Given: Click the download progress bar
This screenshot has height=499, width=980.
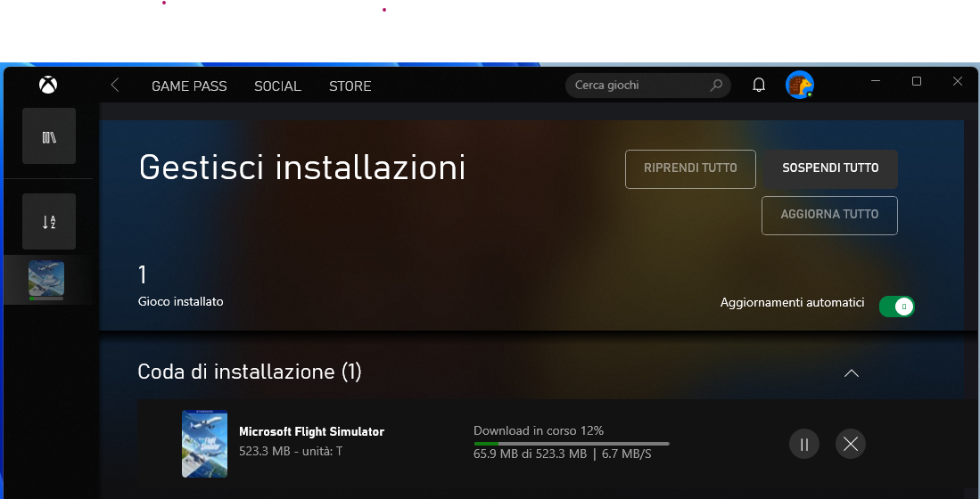Looking at the screenshot, I should [x=572, y=444].
